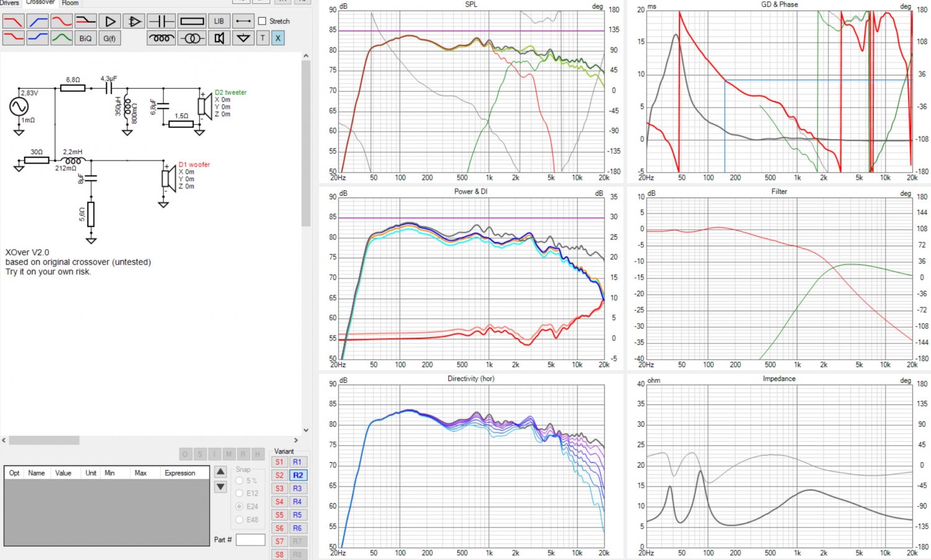Viewport: 931px width, 560px height.
Task: Move the part down with the down arrow
Action: pos(220,487)
